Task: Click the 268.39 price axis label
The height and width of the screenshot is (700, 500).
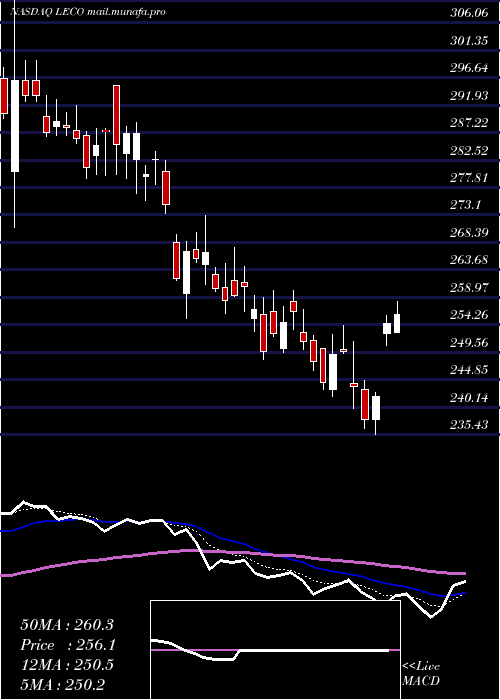Action: 469,233
